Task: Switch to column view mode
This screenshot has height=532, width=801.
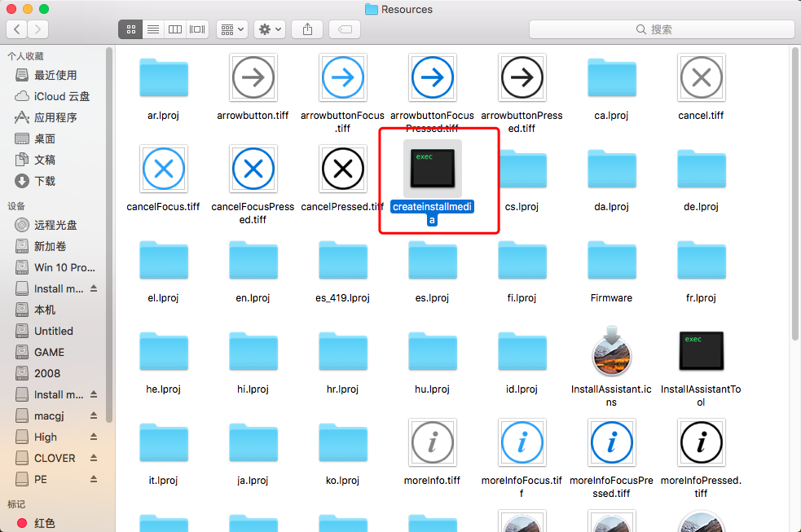Action: click(x=174, y=29)
